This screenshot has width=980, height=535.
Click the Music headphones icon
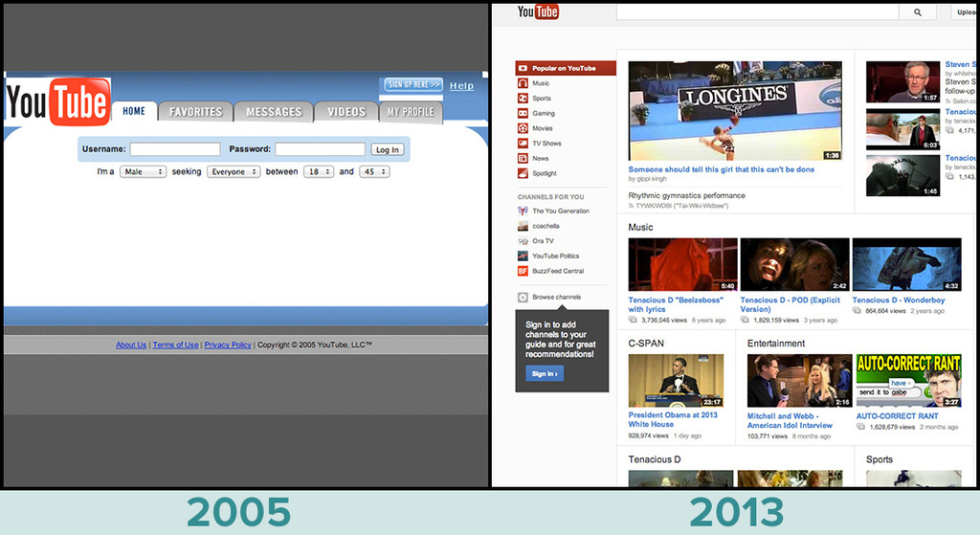(x=523, y=83)
